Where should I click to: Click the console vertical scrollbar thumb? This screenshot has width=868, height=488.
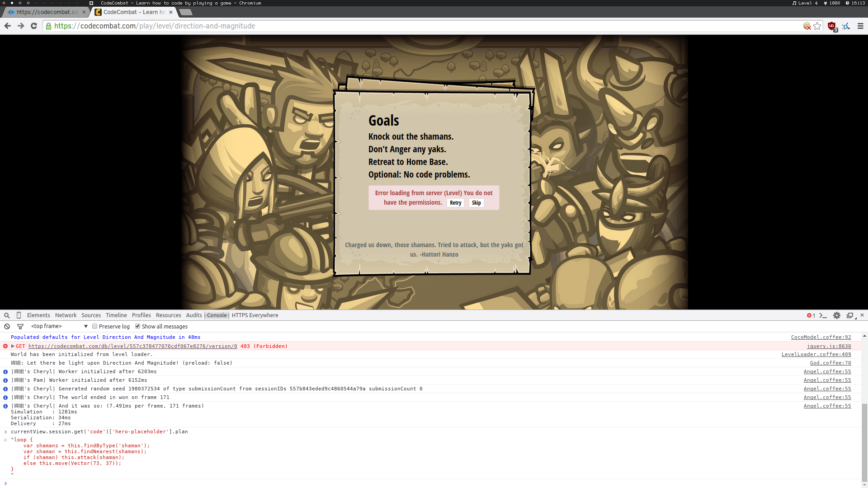(x=864, y=443)
